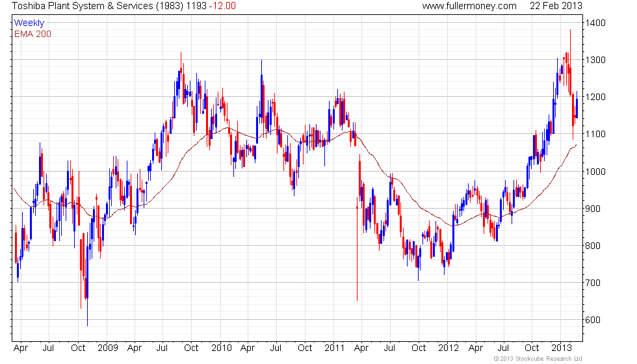Click the 2013 year label on time axis
Image resolution: width=637 pixels, height=364 pixels.
coord(562,348)
